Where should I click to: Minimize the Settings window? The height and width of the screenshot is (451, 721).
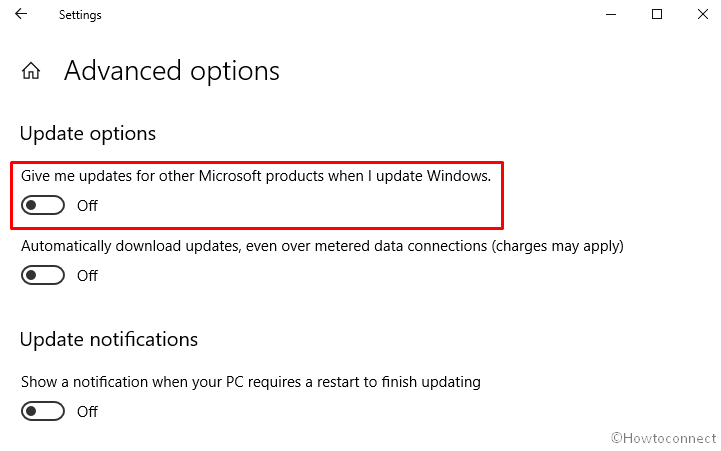pyautogui.click(x=611, y=14)
